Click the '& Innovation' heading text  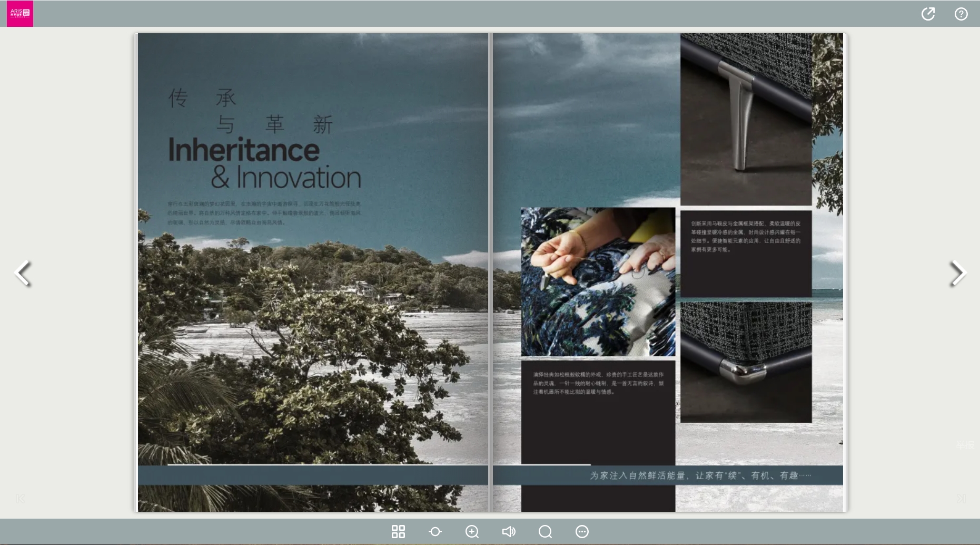[x=286, y=177]
